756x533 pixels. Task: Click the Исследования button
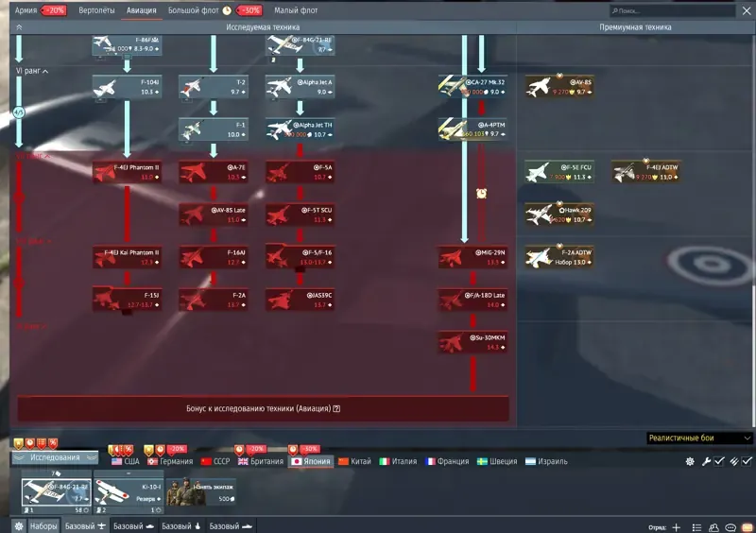tap(55, 457)
